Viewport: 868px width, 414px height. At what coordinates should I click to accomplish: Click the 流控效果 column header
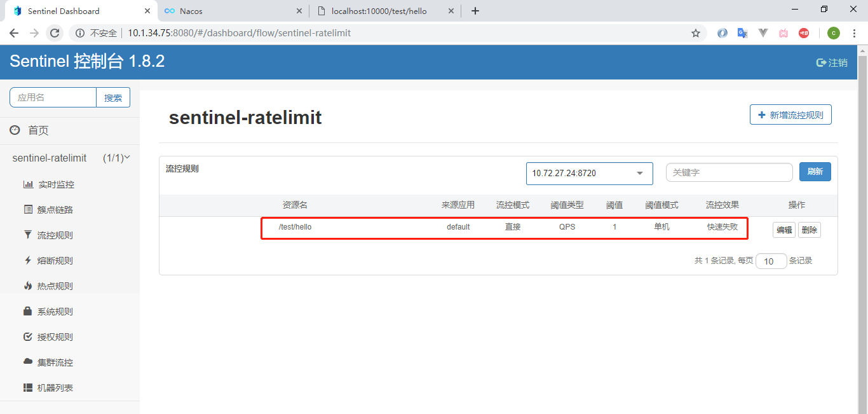(722, 205)
